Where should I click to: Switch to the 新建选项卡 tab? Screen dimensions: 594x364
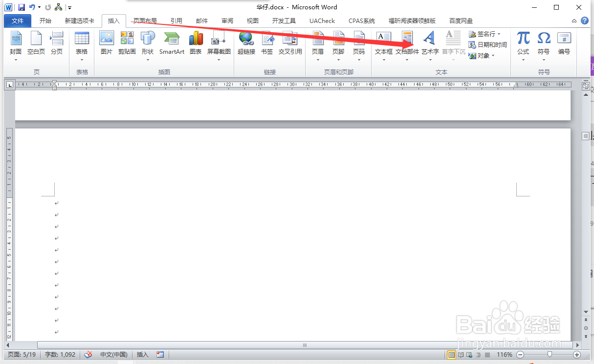[x=80, y=21]
